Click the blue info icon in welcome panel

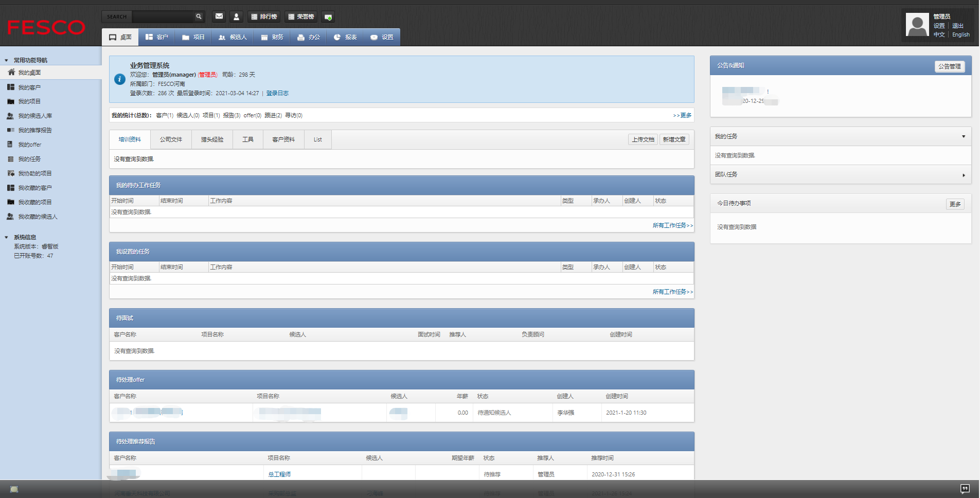(x=120, y=79)
